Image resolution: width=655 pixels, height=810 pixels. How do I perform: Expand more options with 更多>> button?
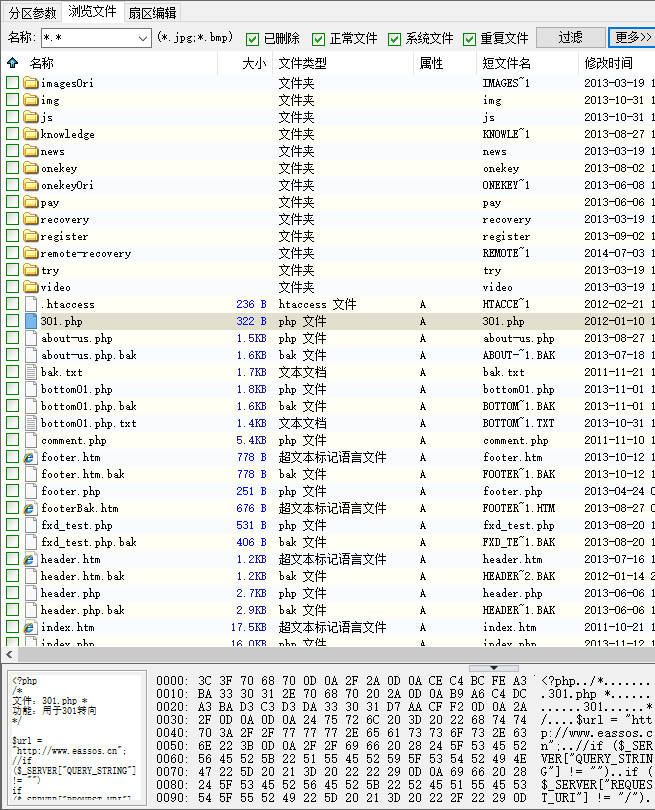click(632, 38)
